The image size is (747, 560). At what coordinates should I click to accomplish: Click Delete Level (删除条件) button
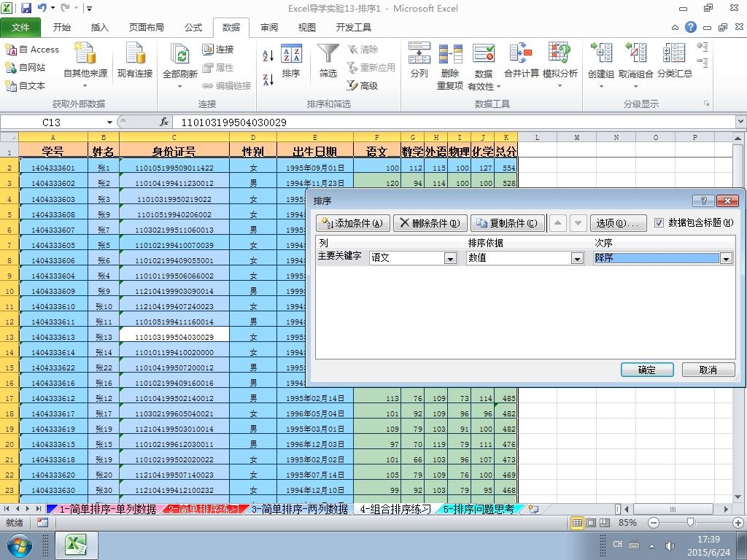tap(430, 223)
